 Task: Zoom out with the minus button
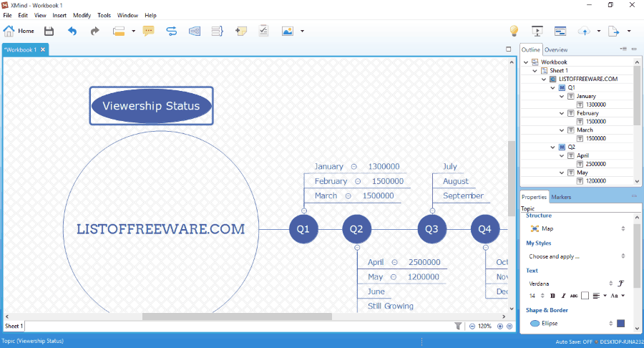point(472,327)
